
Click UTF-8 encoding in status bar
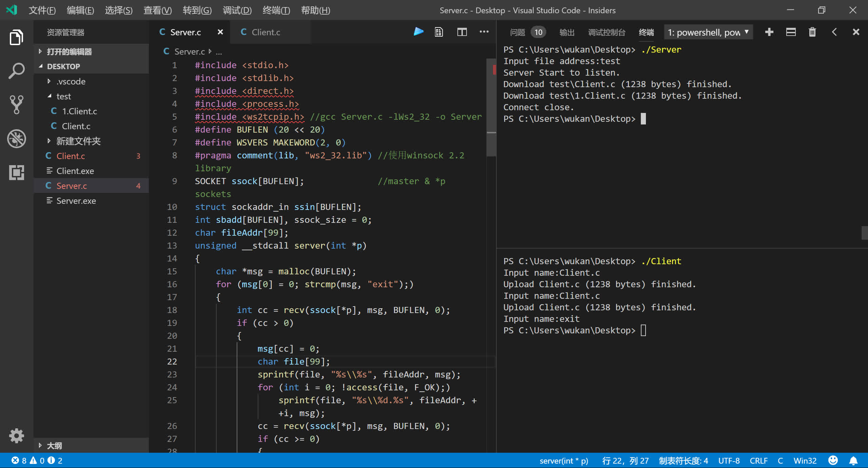coord(729,461)
